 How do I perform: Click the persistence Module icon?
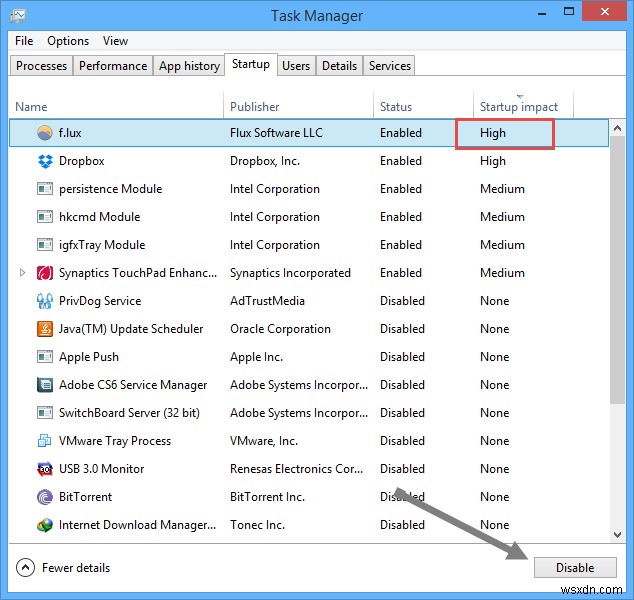[44, 189]
